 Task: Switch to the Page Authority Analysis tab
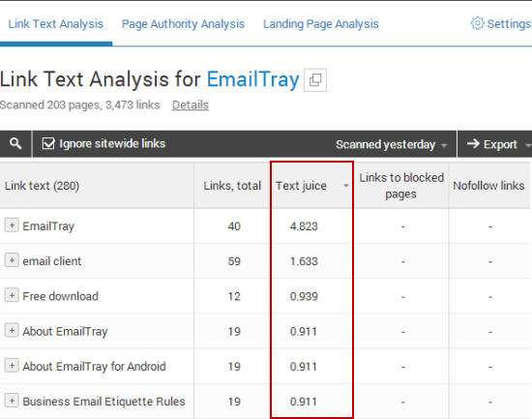[183, 24]
